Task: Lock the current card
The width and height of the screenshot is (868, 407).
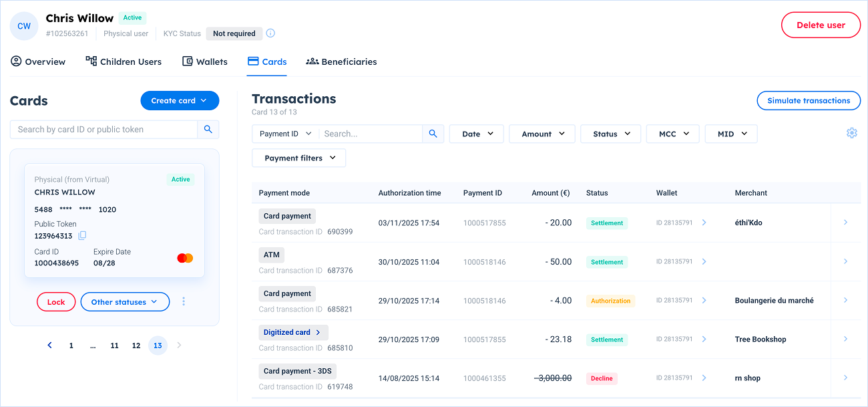Action: (56, 302)
